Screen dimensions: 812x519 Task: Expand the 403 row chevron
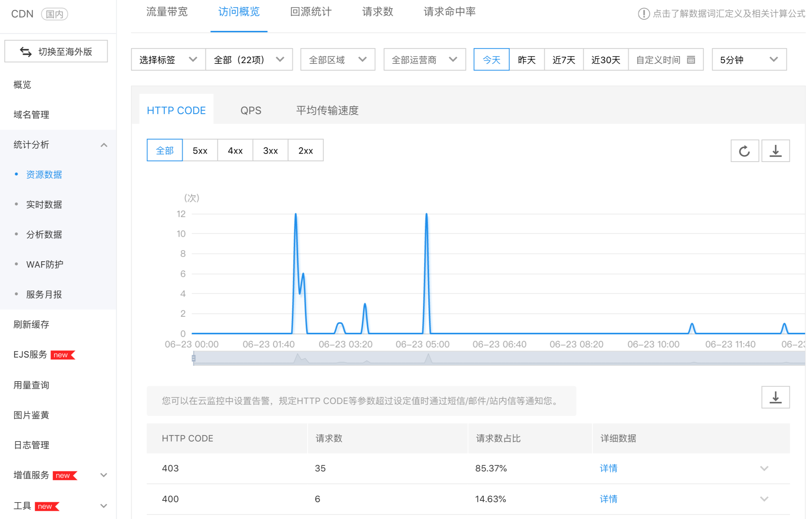coord(764,469)
